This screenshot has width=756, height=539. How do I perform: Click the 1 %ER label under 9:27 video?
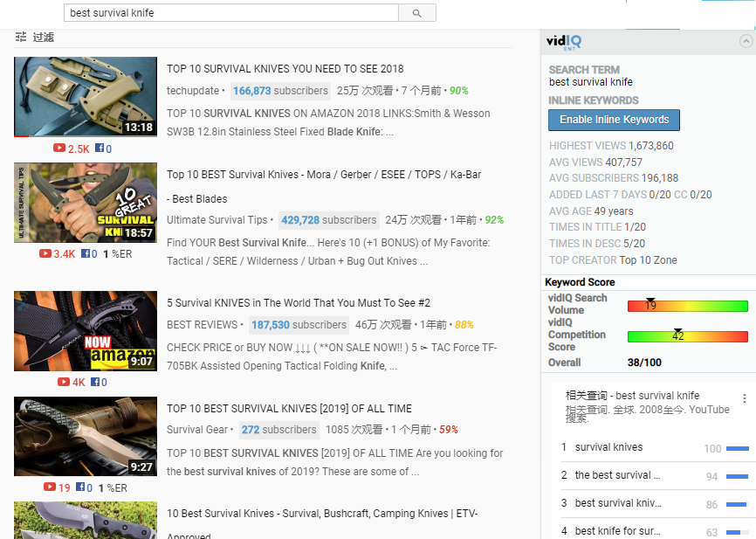pyautogui.click(x=113, y=487)
